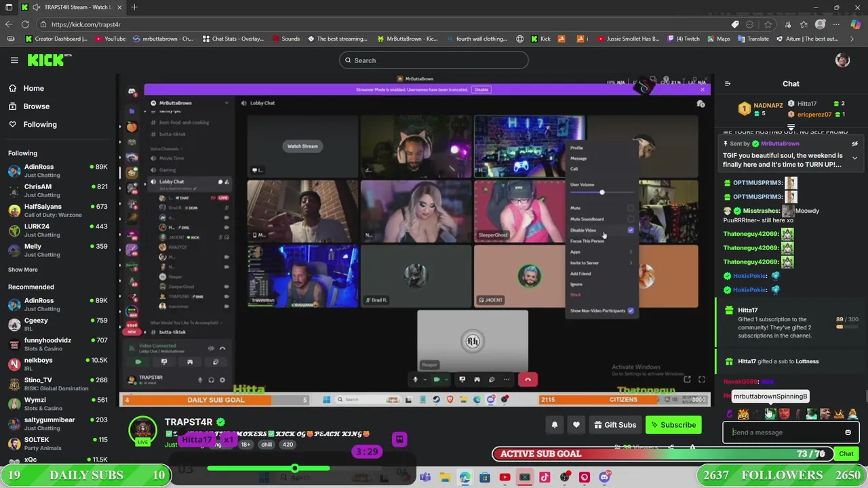Click TikTok icon in Windows taskbar

545,478
